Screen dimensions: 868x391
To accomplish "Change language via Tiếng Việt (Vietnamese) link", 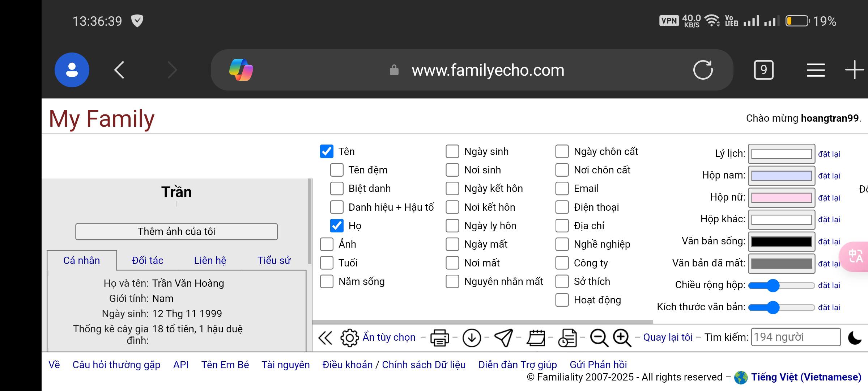I will pyautogui.click(x=806, y=377).
